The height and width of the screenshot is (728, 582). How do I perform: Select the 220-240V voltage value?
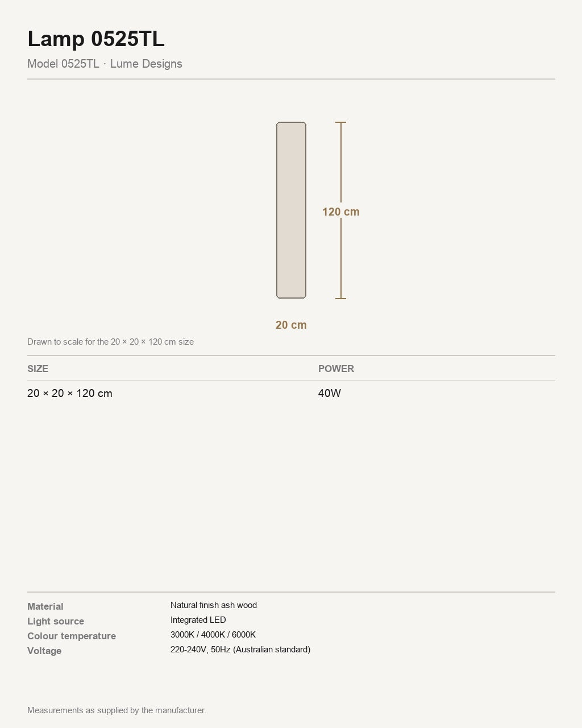pos(240,650)
